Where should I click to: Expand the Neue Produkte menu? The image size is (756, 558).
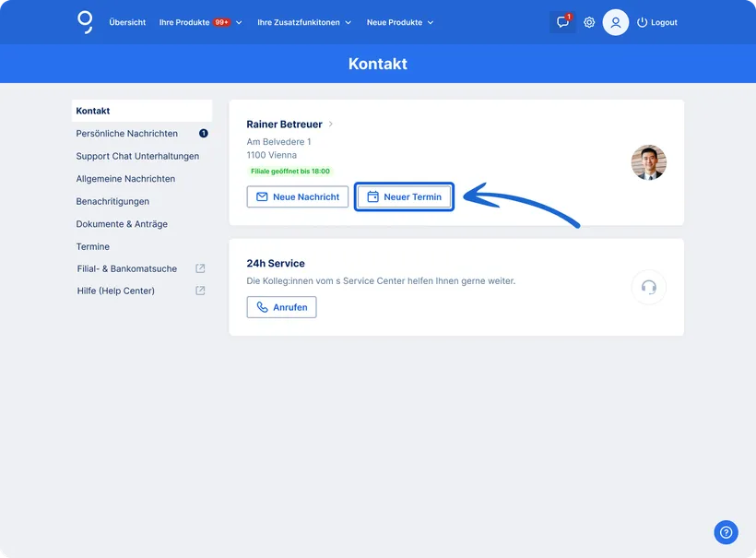click(x=400, y=22)
